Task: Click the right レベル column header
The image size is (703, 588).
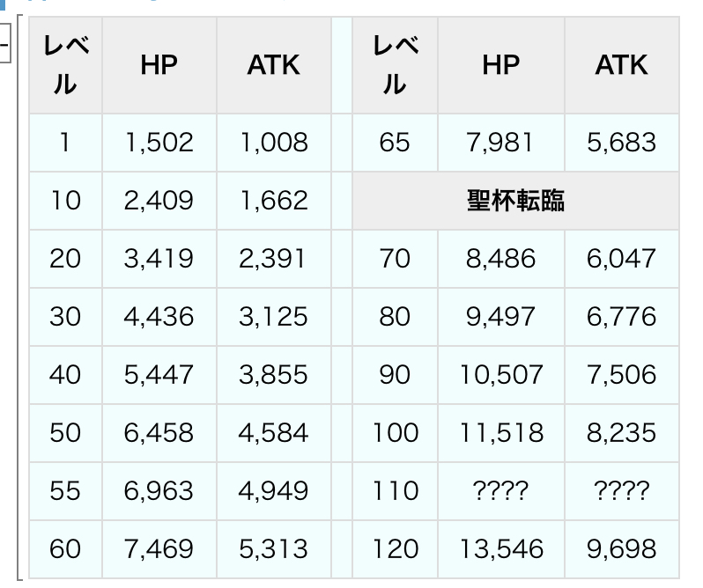Action: click(394, 65)
